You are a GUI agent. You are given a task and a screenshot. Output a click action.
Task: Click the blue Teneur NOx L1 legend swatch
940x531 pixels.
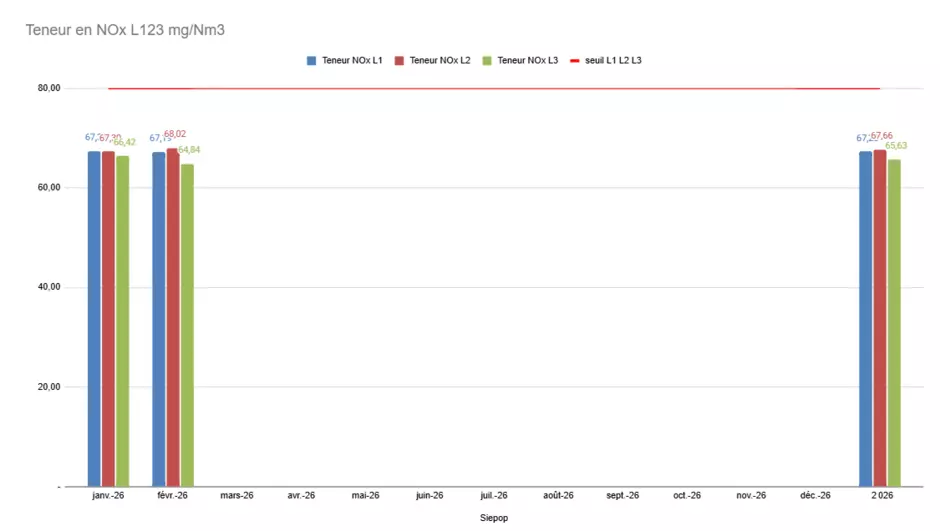click(x=312, y=61)
